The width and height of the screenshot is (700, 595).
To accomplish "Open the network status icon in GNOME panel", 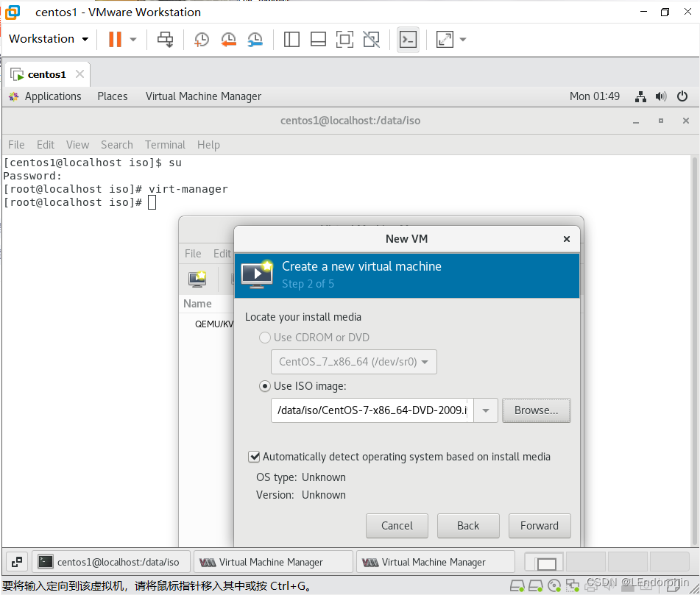I will tap(640, 96).
